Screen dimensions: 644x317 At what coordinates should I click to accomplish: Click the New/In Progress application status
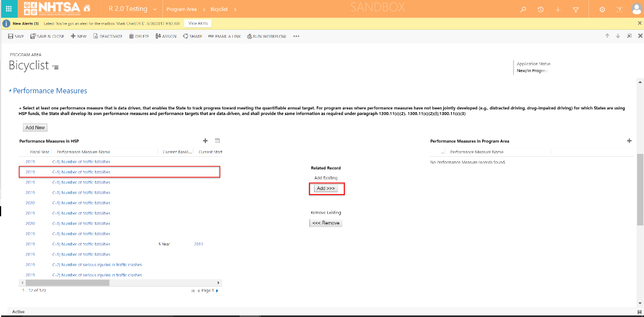532,71
